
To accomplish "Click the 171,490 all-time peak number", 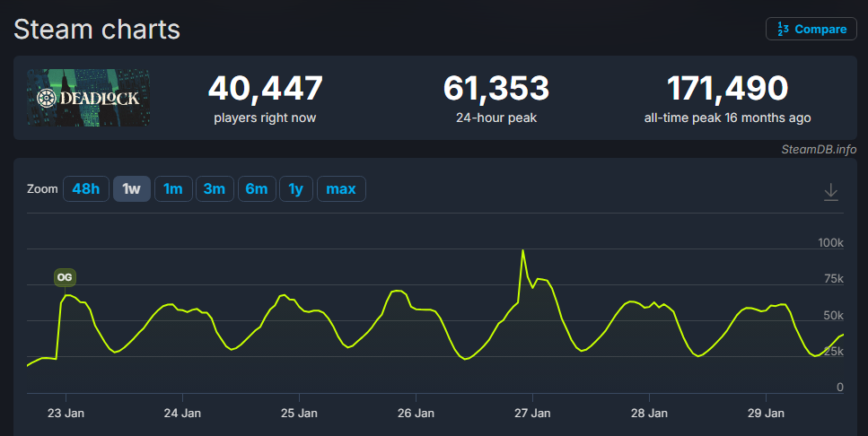I will (727, 89).
